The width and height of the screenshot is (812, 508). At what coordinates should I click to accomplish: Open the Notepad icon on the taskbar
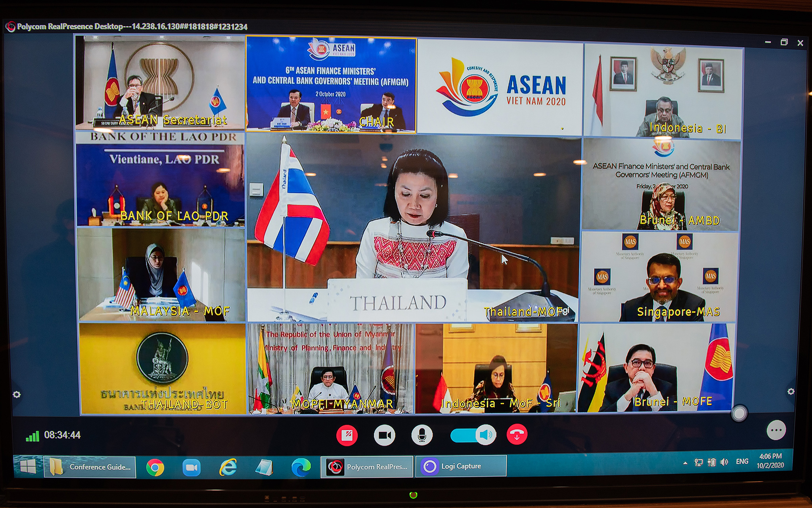point(264,468)
